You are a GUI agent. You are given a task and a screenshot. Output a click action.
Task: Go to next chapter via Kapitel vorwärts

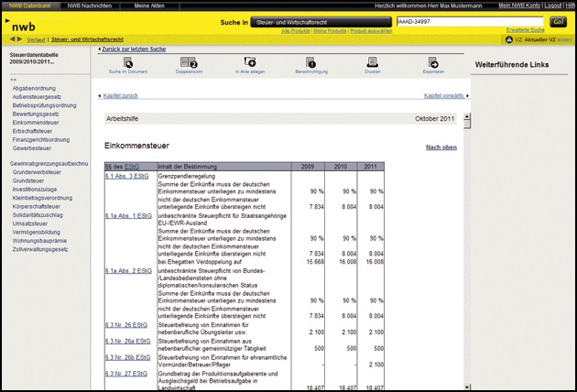tap(442, 95)
